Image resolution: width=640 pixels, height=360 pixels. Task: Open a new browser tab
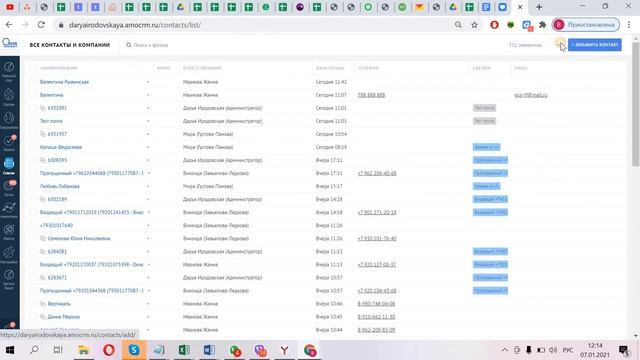click(539, 7)
